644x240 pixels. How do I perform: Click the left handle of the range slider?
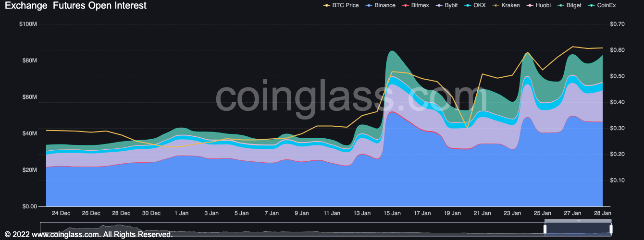pos(545,228)
